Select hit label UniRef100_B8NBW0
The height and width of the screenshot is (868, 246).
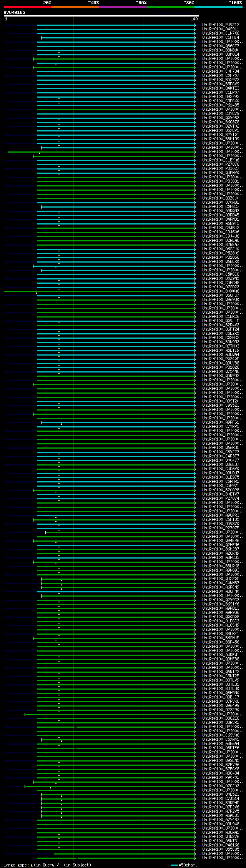[x=221, y=50]
